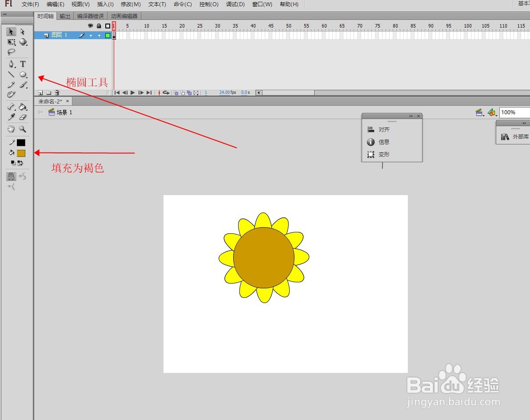This screenshot has height=420, width=530.
Task: Expand the 外部库 panel
Action: 519,137
